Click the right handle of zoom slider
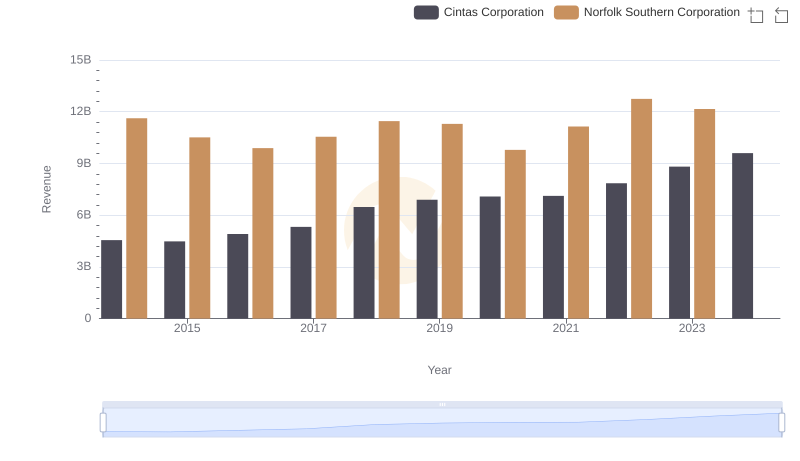Image resolution: width=800 pixels, height=461 pixels. click(782, 423)
